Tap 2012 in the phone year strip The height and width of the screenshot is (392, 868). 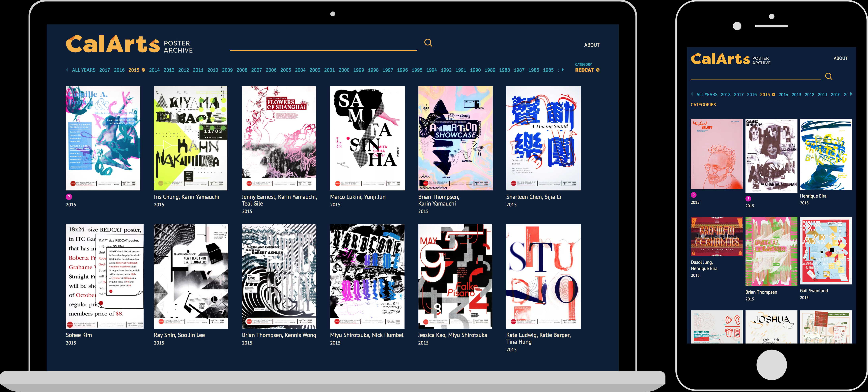coord(809,95)
